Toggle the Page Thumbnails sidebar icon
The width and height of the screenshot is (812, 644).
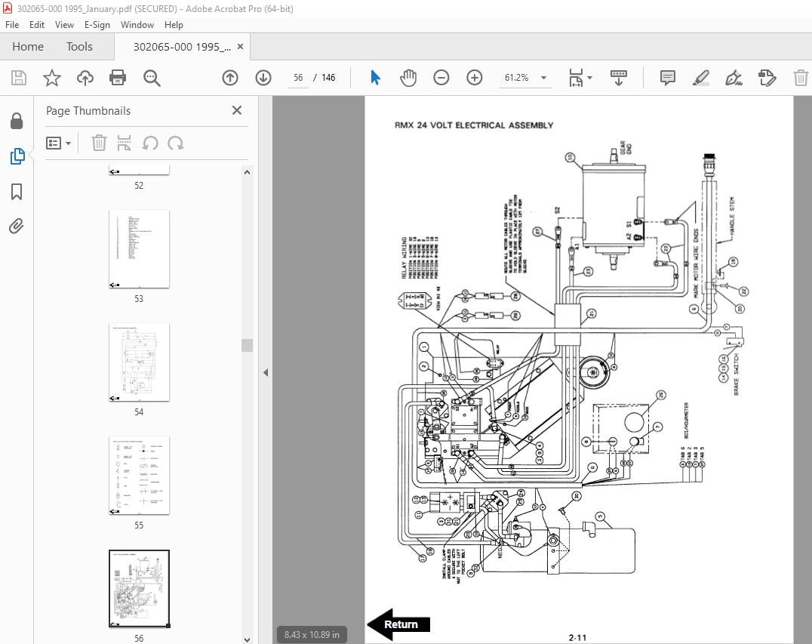(17, 156)
